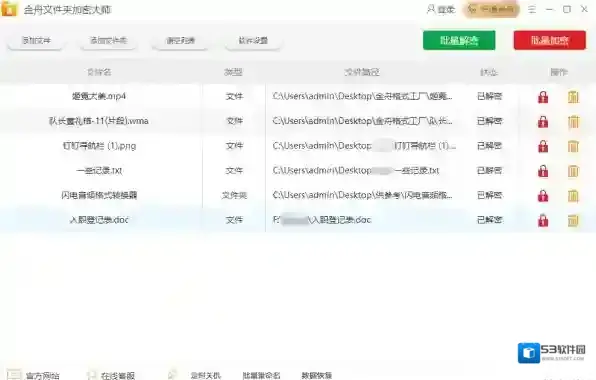The height and width of the screenshot is (380, 596).
Task: Click 已解密 status of the folder row
Action: pos(490,195)
